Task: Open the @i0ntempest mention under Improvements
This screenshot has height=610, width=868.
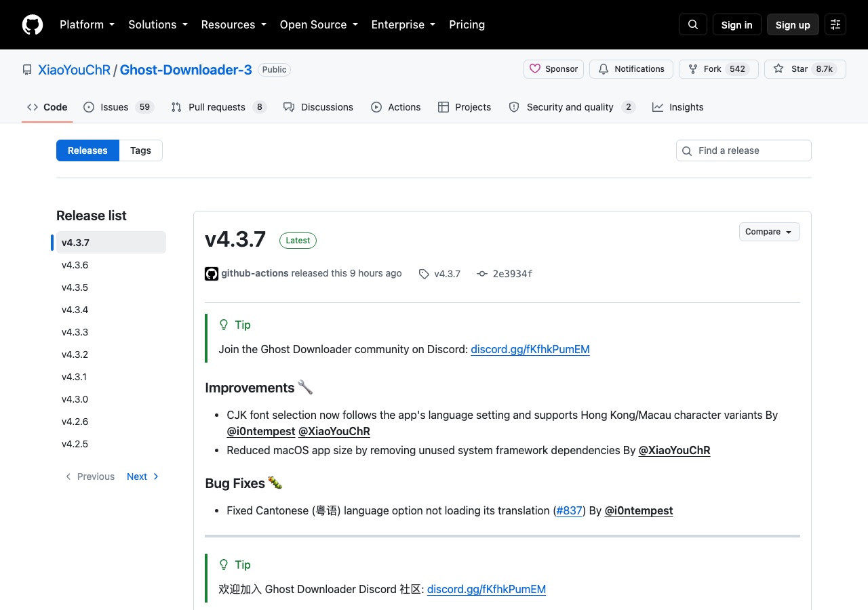Action: coord(261,431)
